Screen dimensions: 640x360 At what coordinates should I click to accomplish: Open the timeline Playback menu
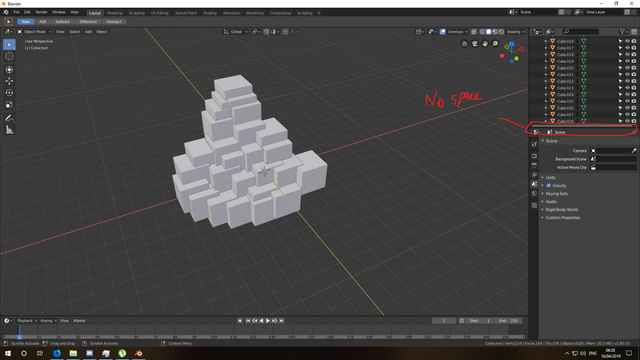27,321
